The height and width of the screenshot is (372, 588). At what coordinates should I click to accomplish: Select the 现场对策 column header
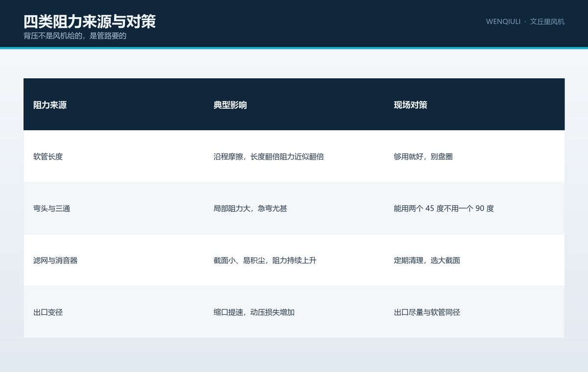(474, 104)
